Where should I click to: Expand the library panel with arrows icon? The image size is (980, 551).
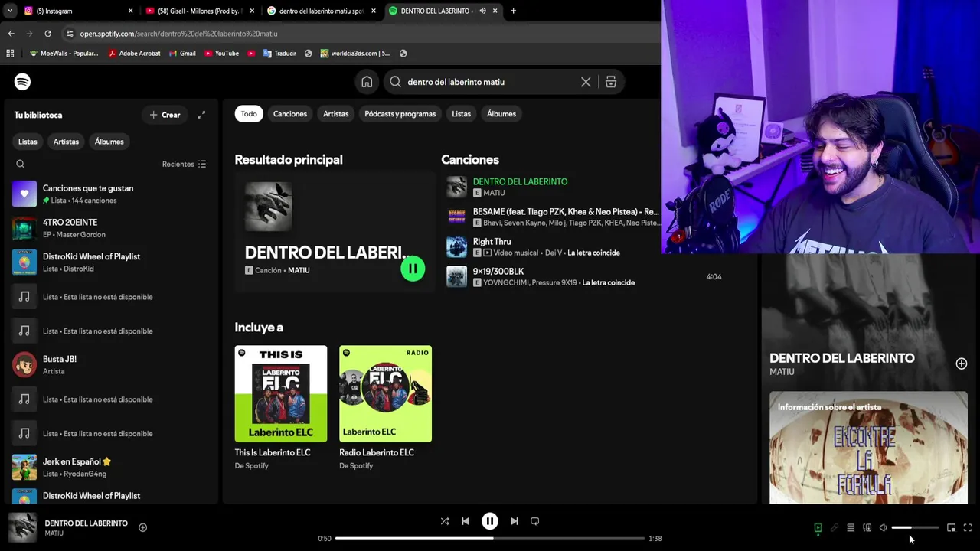(x=201, y=115)
